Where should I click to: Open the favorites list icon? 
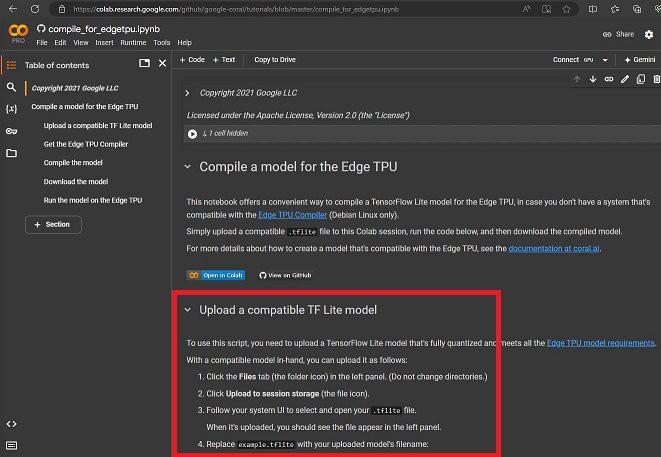tap(615, 9)
